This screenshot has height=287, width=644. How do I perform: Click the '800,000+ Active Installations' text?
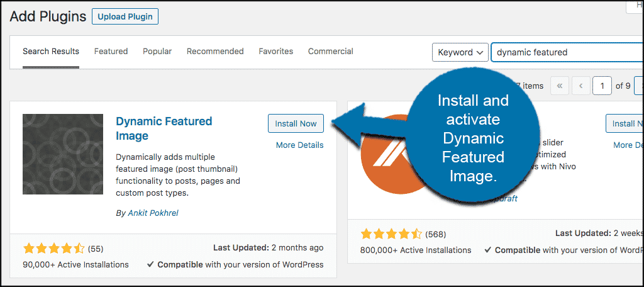click(x=416, y=250)
